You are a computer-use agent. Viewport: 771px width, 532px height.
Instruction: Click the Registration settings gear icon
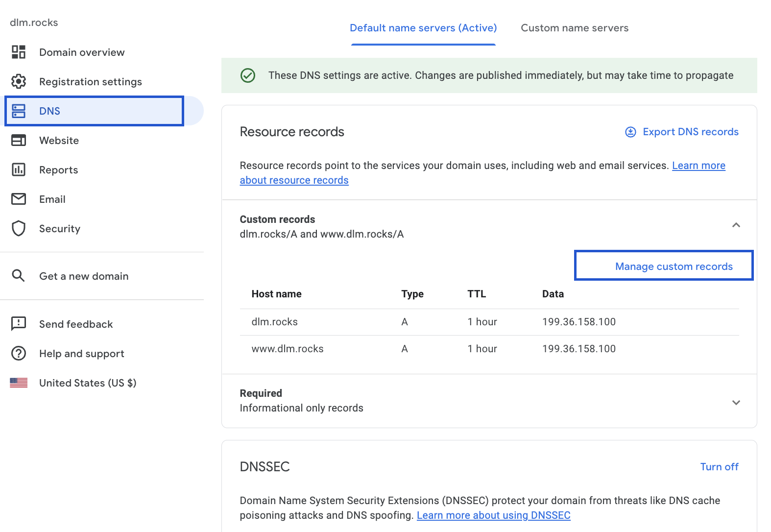19,81
